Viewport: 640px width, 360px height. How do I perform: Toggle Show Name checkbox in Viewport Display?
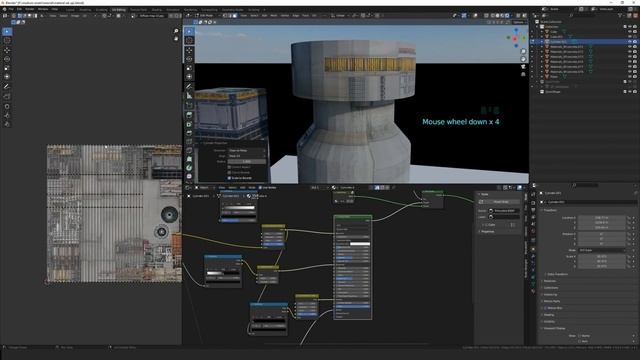[580, 336]
